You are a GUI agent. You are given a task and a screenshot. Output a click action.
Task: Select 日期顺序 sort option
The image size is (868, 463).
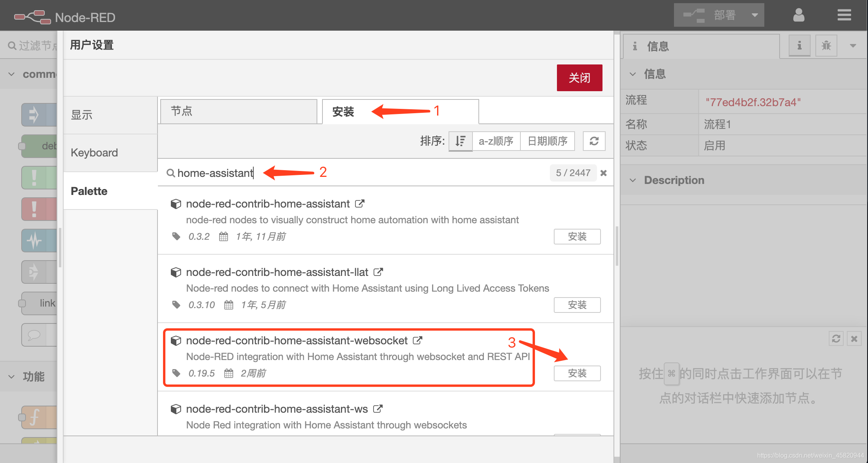(547, 141)
